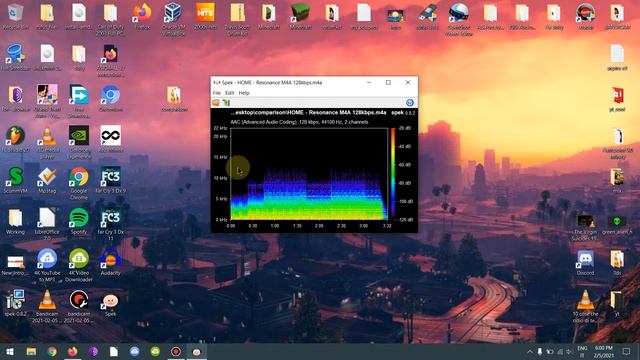
Task: Close the Spek window
Action: [x=408, y=82]
